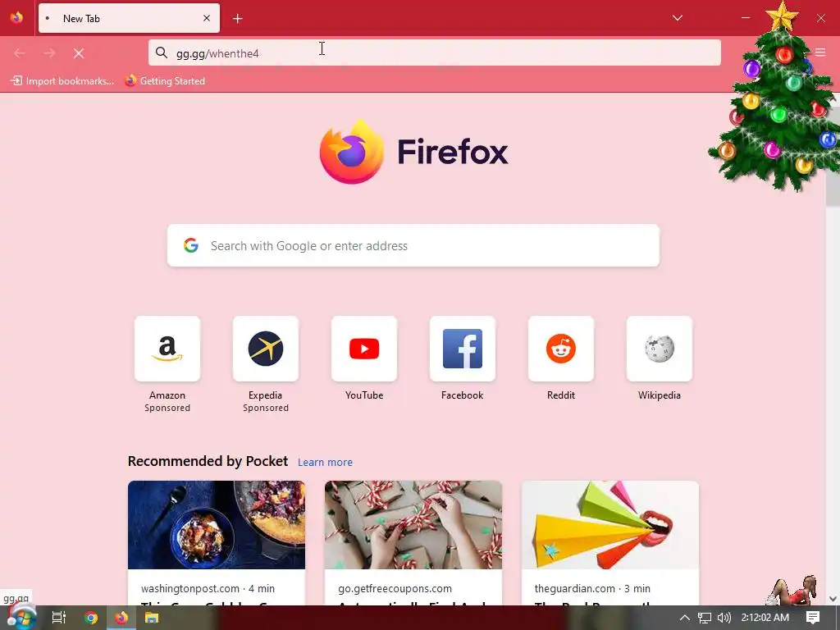The width and height of the screenshot is (840, 630).
Task: Click Firefox icon on taskbar
Action: 121,618
